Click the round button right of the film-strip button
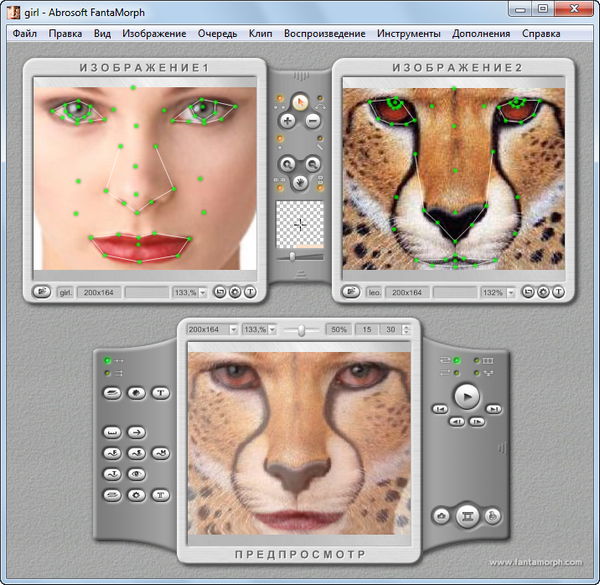Image resolution: width=600 pixels, height=585 pixels. tap(493, 517)
